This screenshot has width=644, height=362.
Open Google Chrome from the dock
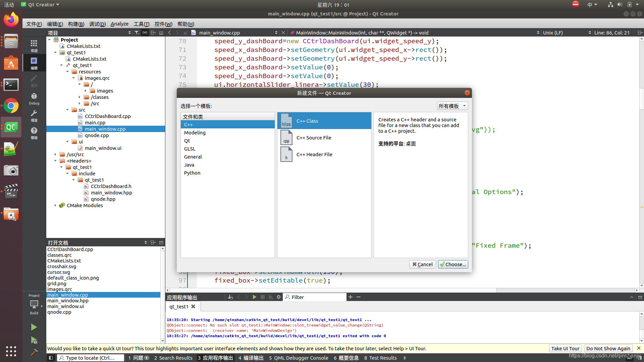pos(11,106)
